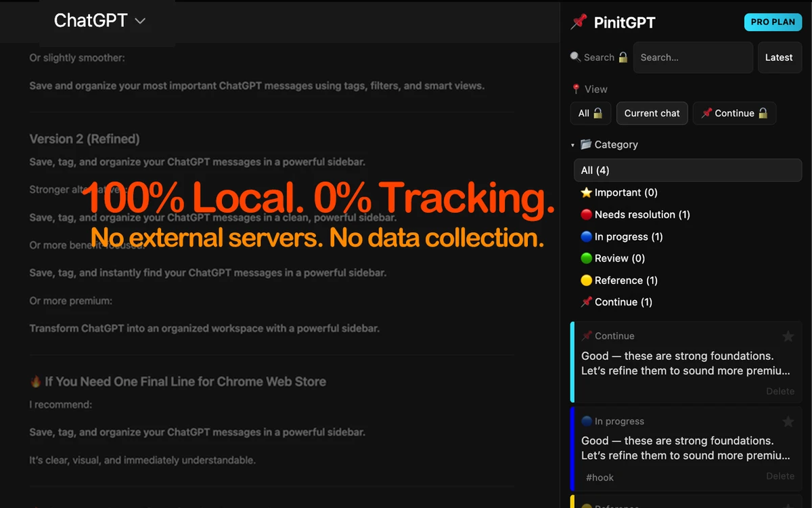Collapse the Category section triangle

pyautogui.click(x=573, y=145)
